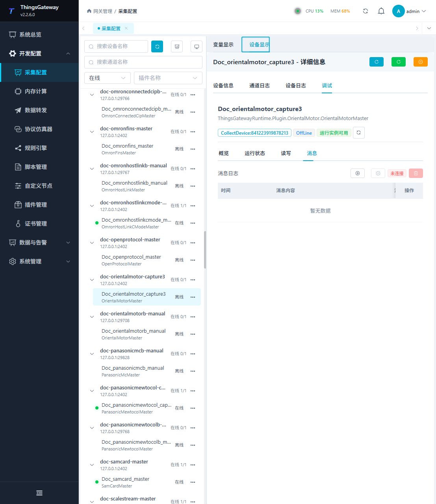Open the 插件名称 filter dropdown
This screenshot has width=436, height=504.
[x=168, y=78]
